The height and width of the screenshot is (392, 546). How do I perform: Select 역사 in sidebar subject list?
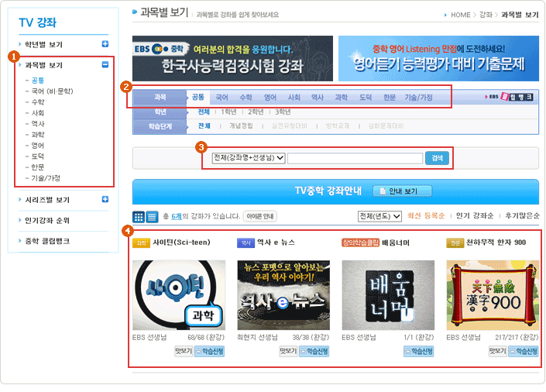pos(38,124)
